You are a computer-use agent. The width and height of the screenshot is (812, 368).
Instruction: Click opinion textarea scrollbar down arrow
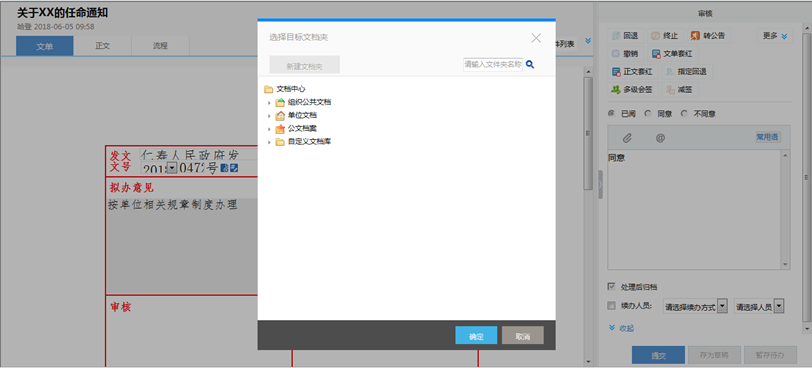click(x=786, y=264)
